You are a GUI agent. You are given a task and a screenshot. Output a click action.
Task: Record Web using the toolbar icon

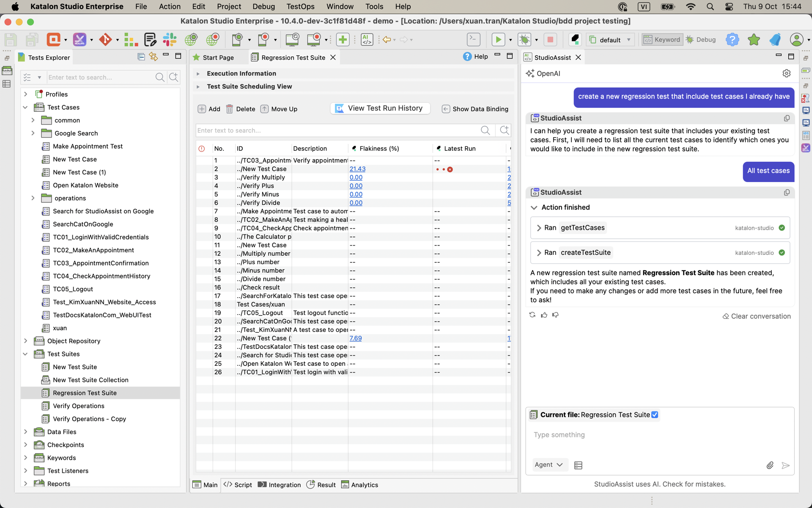tap(213, 39)
